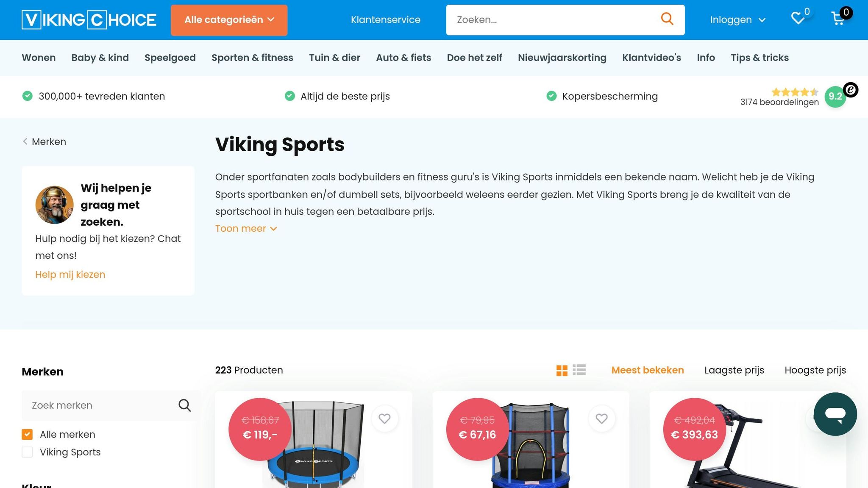Image resolution: width=868 pixels, height=488 pixels.
Task: Switch products to list view
Action: [x=579, y=370]
